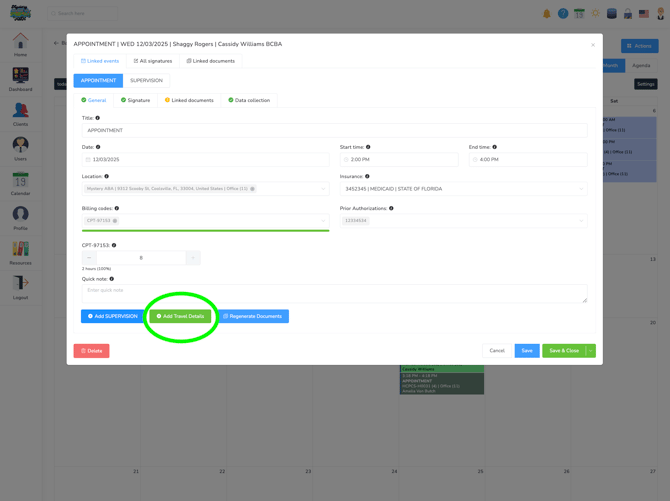Viewport: 670px width, 501px height.
Task: Click the info icon next to Quick note
Action: point(112,279)
